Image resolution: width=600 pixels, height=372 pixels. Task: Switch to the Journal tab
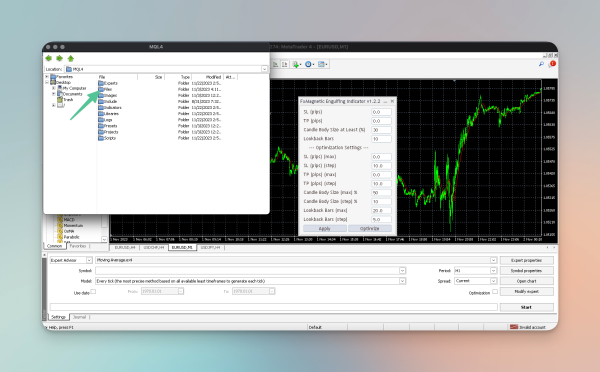click(79, 317)
